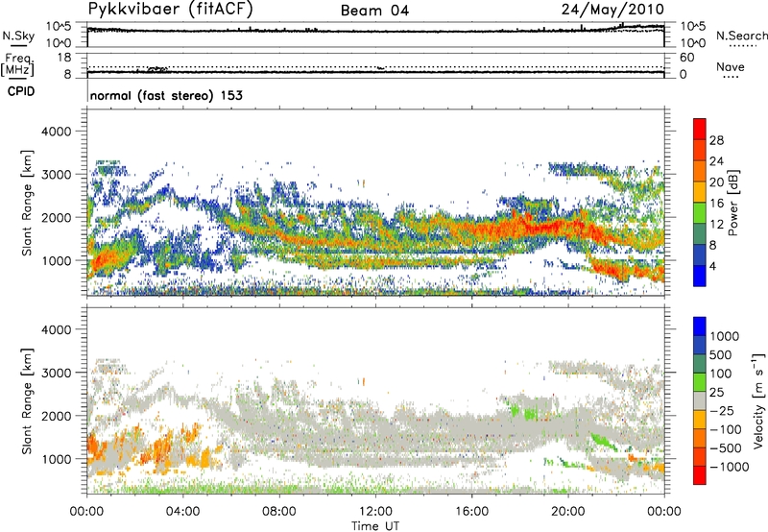The height and width of the screenshot is (532, 768).
Task: Click the orange velocity echoes near 03:00 UT
Action: pos(159,448)
